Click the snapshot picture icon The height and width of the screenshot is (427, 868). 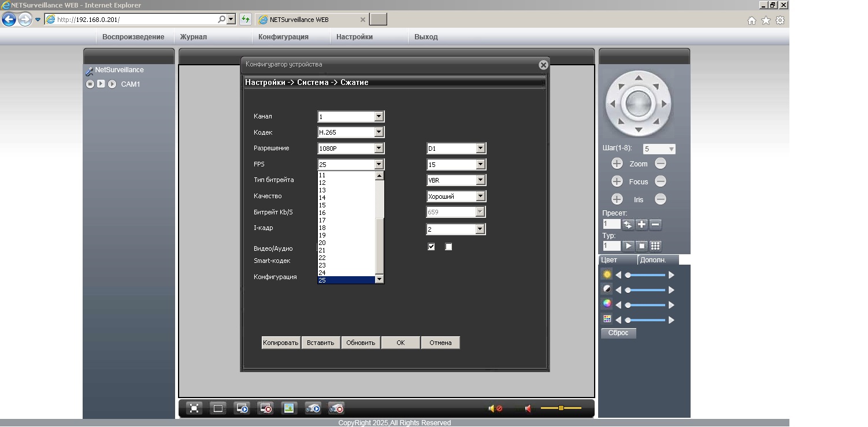(288, 409)
